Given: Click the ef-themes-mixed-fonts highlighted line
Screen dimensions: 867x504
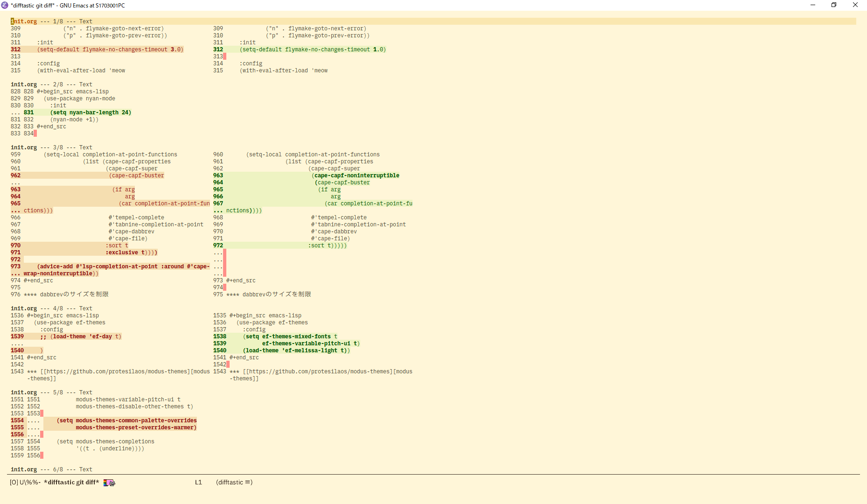Looking at the screenshot, I should (289, 336).
